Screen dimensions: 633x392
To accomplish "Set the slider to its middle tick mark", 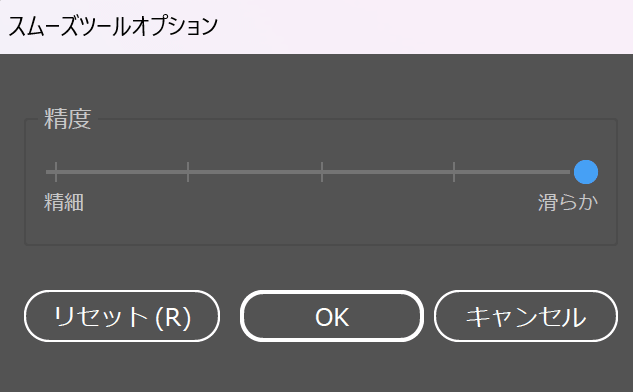I will click(322, 172).
